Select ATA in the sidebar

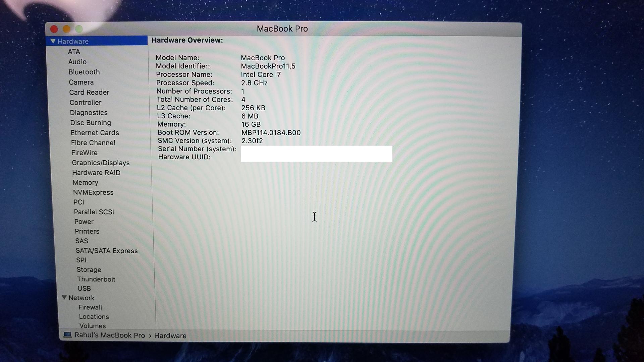74,52
